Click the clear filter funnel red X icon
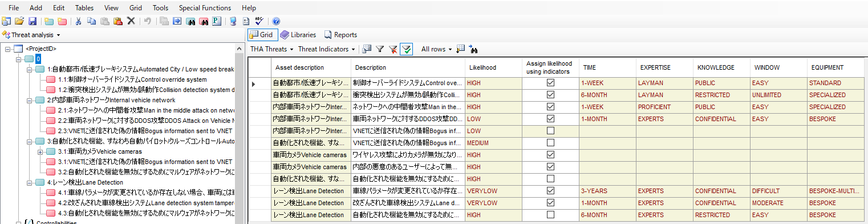 (x=393, y=49)
